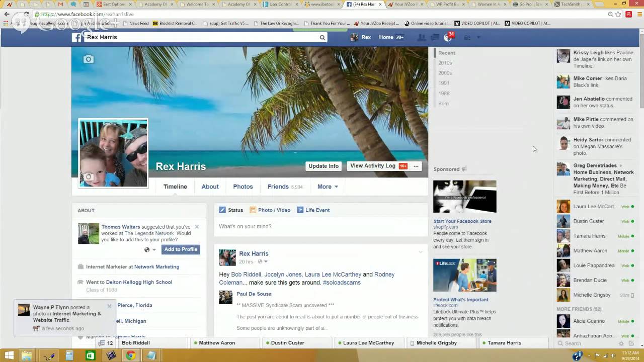Jump to Born in timeline navigator
The width and height of the screenshot is (644, 362).
pos(443,103)
